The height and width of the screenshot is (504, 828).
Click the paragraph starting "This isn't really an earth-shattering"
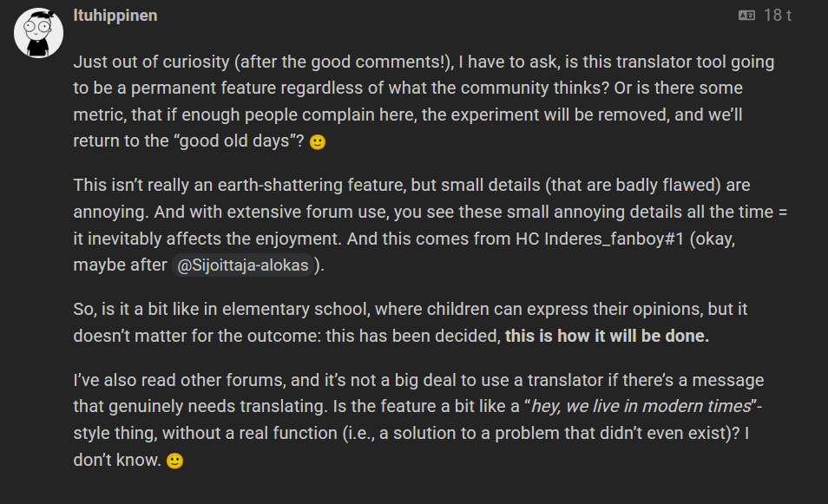[417, 226]
